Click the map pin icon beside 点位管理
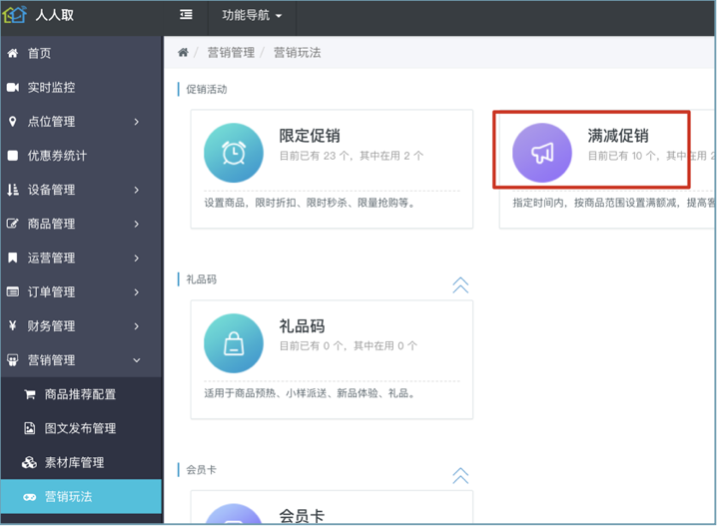This screenshot has width=722, height=530. (13, 121)
